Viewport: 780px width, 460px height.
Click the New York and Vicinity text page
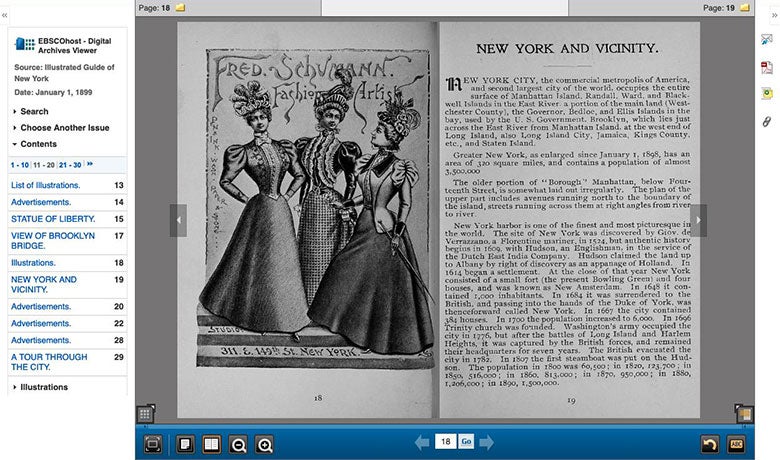click(570, 219)
